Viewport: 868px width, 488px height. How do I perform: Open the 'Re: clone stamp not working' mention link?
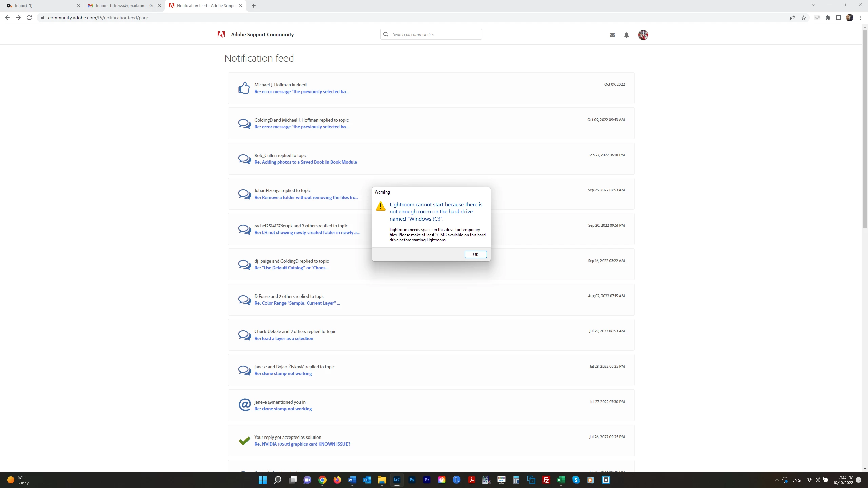click(283, 409)
